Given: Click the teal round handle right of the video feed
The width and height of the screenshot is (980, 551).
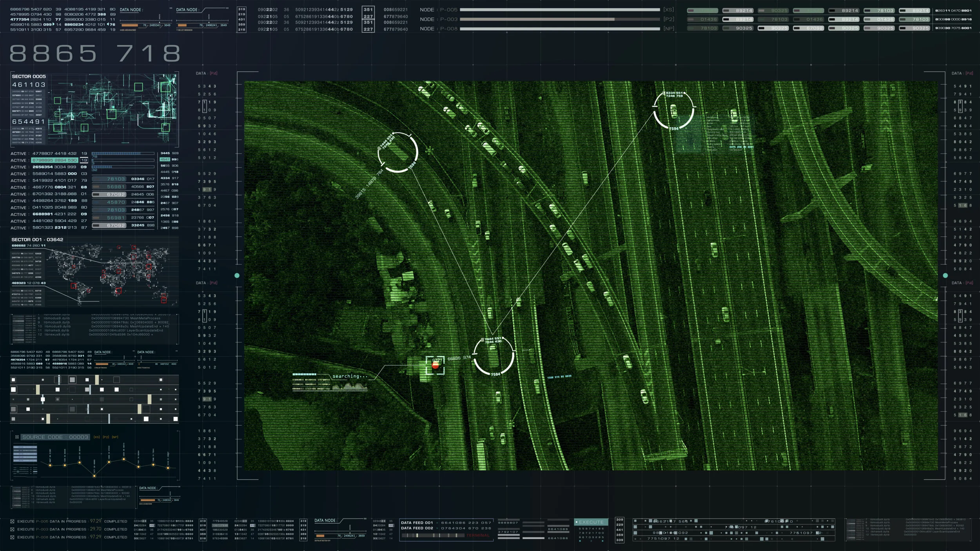Looking at the screenshot, I should (945, 275).
